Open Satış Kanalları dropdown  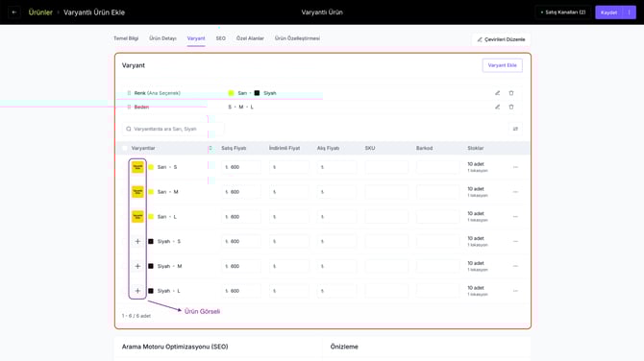[x=563, y=12]
